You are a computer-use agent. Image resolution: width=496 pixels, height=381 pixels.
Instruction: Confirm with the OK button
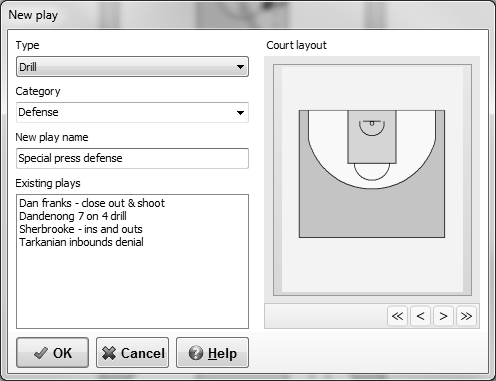click(53, 353)
